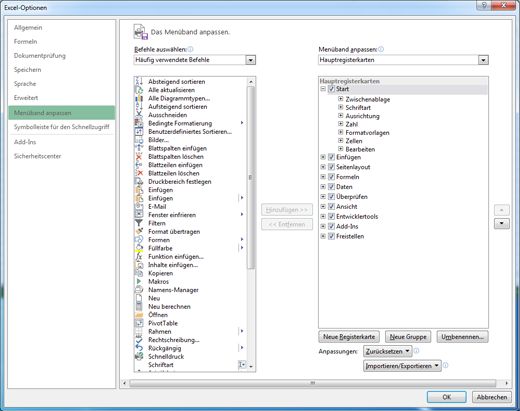Image resolution: width=520 pixels, height=411 pixels.
Task: Toggle the Seitenlayout tab checkbox
Action: (x=331, y=167)
